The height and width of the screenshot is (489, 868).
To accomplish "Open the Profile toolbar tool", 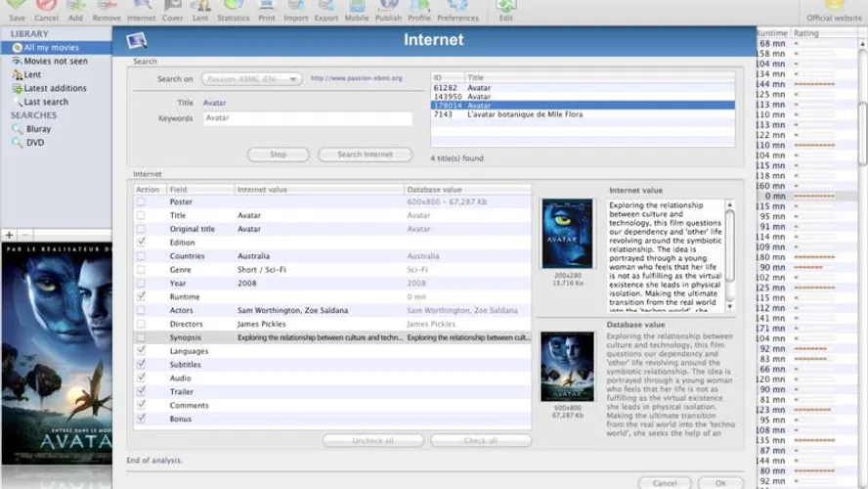I will click(x=419, y=10).
